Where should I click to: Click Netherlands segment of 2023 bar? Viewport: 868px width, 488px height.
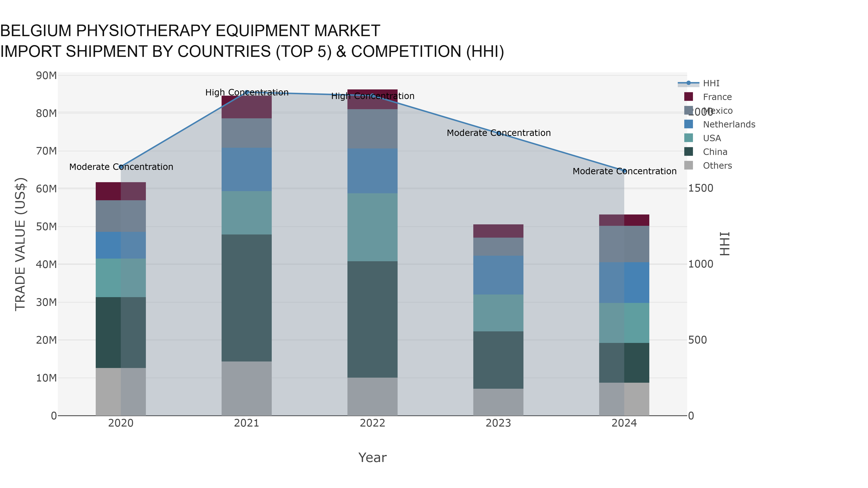coord(498,275)
